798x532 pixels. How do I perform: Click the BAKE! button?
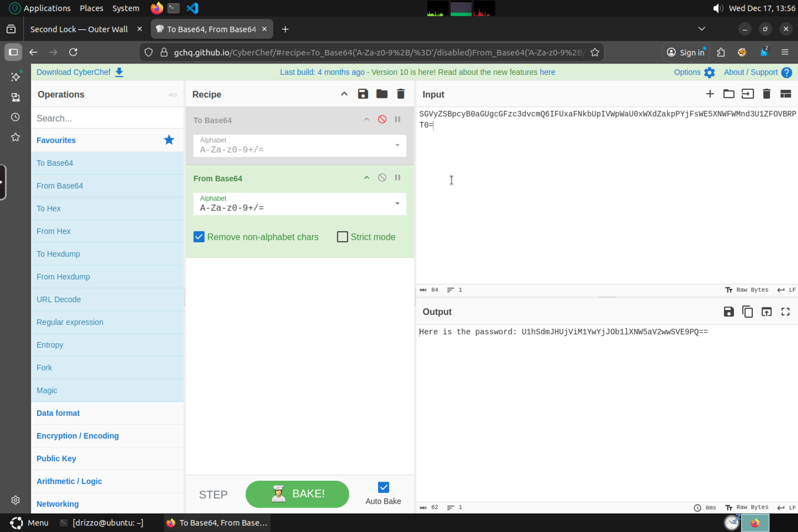[297, 494]
